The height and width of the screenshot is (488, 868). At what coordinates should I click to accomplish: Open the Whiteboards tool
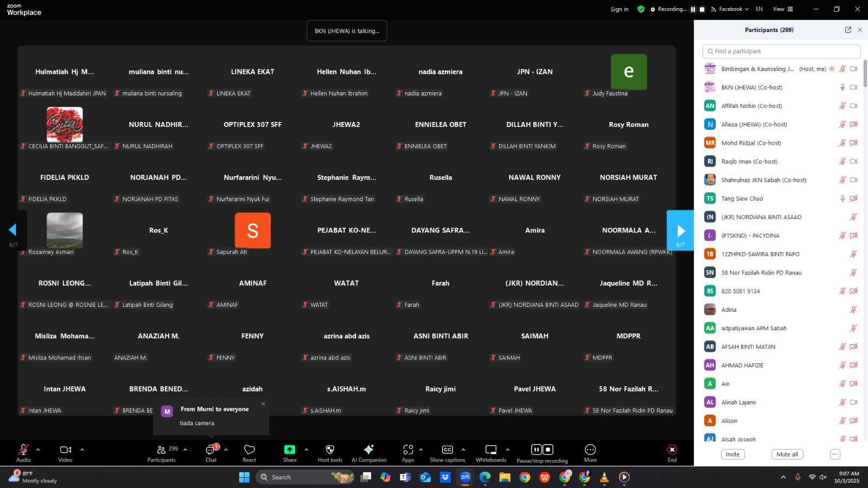[490, 453]
